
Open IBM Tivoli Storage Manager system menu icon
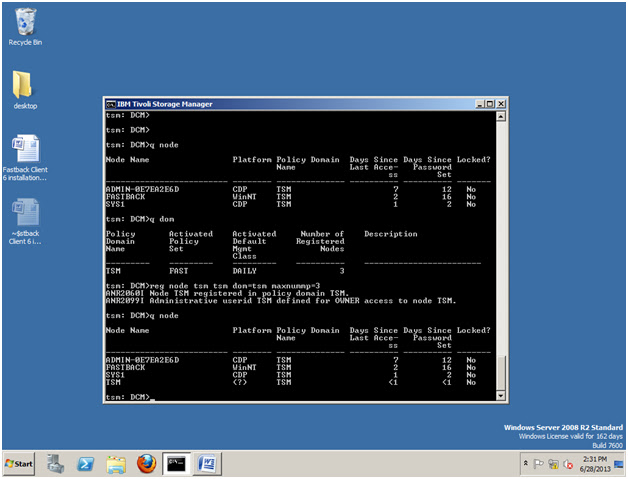coord(111,104)
